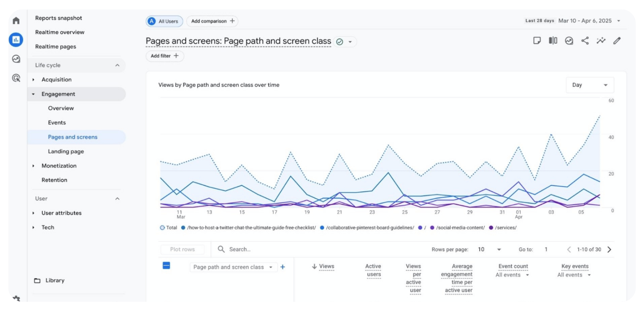Click the Customize report pencil icon
Viewport: 644px width, 310px height.
tap(617, 41)
